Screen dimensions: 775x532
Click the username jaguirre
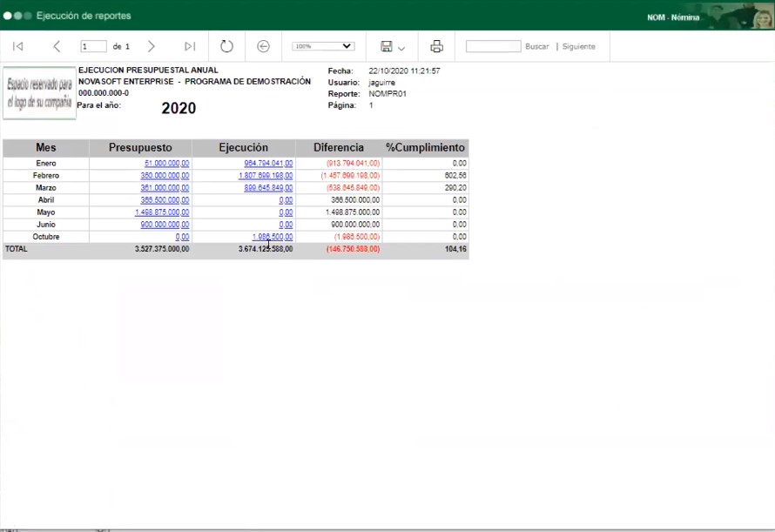(x=381, y=83)
